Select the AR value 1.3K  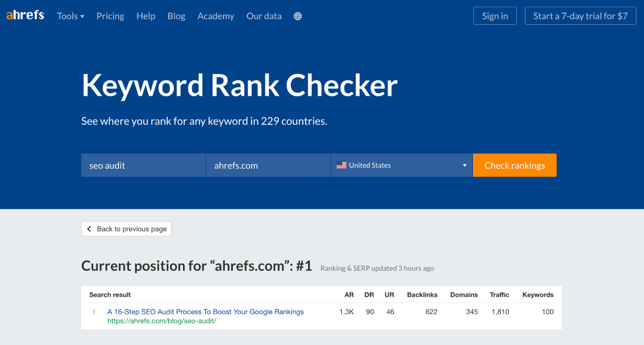point(347,312)
